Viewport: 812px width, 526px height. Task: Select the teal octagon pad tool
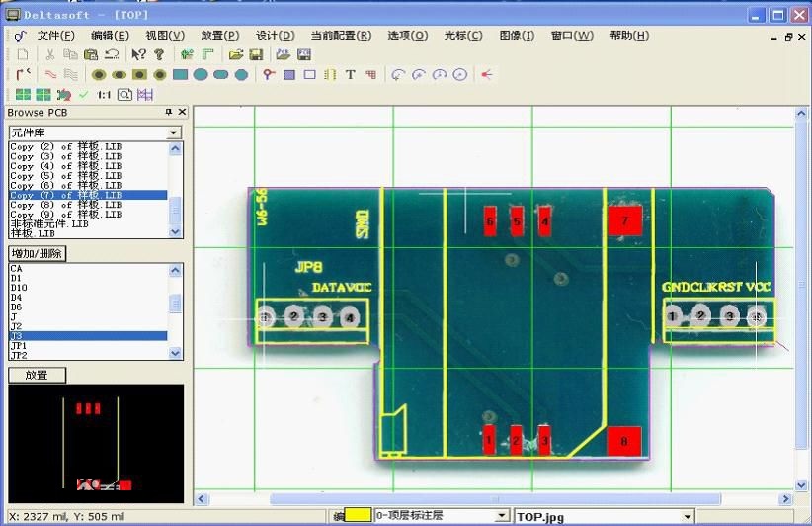tap(241, 74)
